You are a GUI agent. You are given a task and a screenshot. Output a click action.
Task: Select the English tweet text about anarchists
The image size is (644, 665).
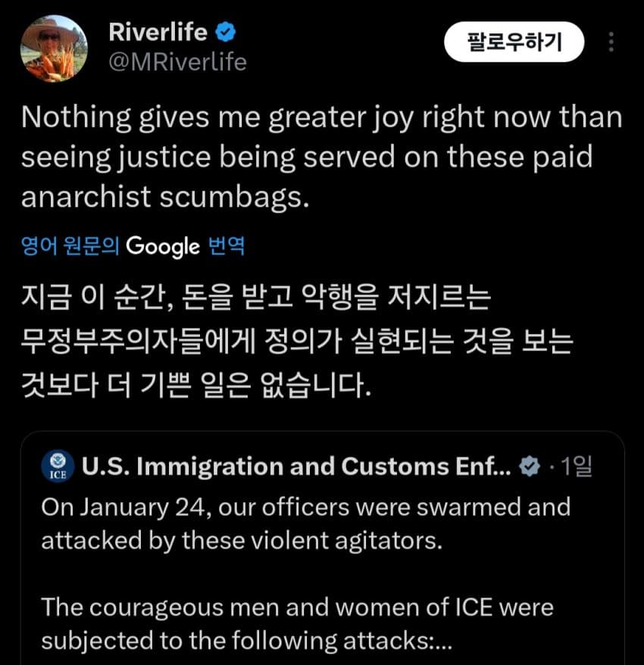point(321,156)
